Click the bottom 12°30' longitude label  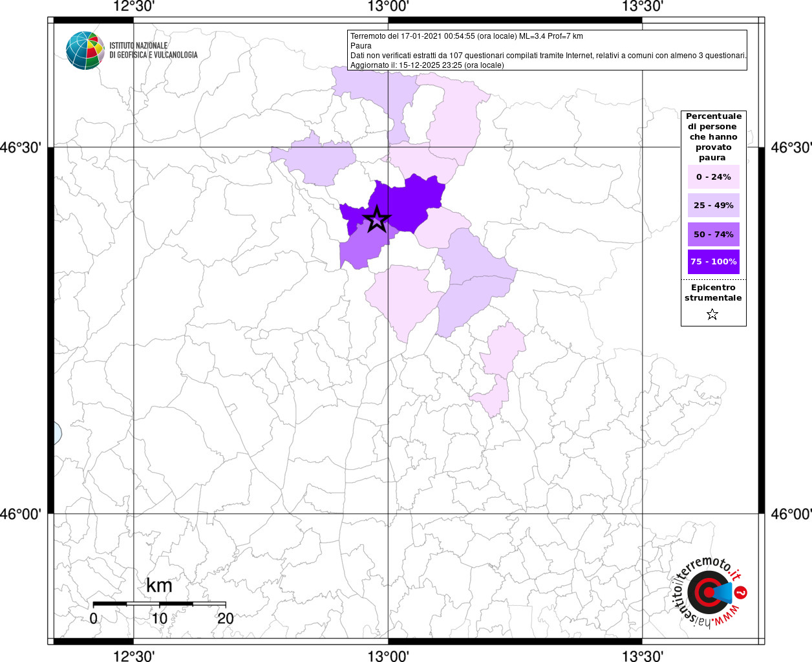click(x=134, y=656)
